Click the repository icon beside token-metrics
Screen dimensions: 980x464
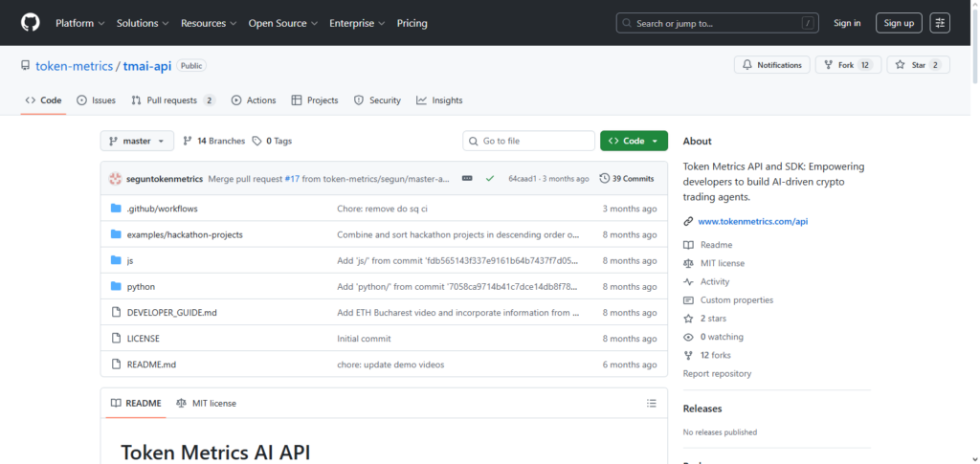pyautogui.click(x=25, y=66)
